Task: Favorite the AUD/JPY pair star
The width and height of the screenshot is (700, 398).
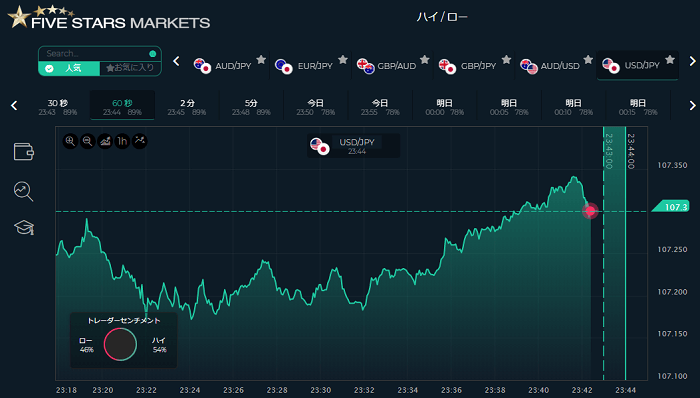Action: pyautogui.click(x=261, y=59)
